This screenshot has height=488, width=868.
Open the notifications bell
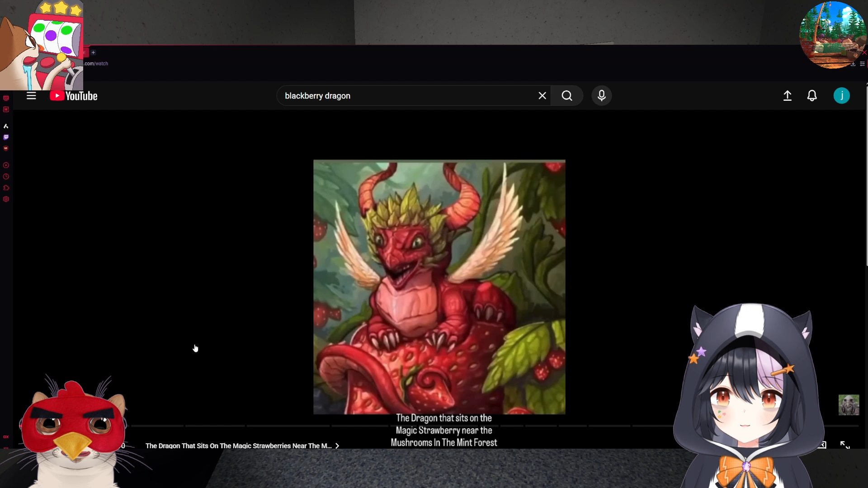pyautogui.click(x=812, y=96)
